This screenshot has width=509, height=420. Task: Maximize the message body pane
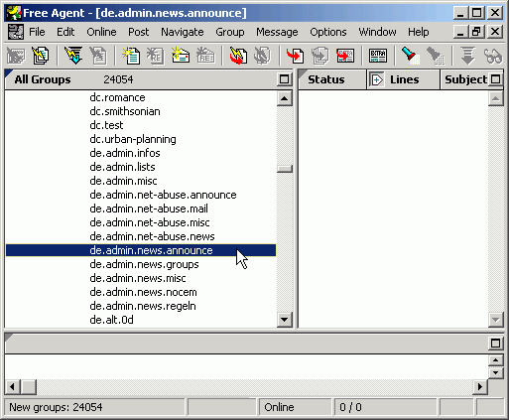point(495,344)
